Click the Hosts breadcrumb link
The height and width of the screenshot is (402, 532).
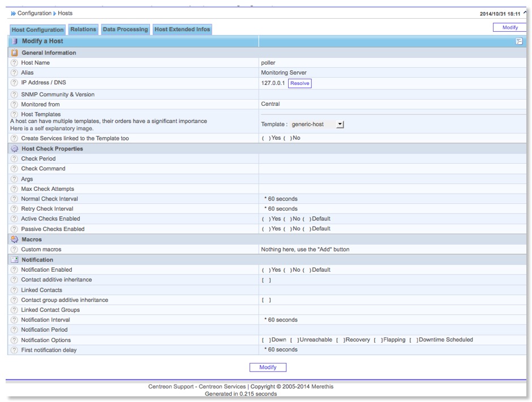coord(65,13)
